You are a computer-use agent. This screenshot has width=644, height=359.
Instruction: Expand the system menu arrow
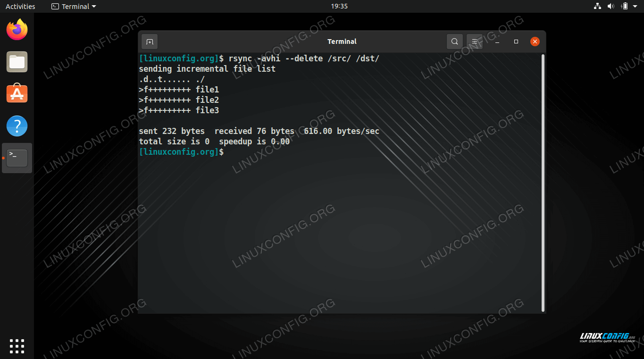635,6
